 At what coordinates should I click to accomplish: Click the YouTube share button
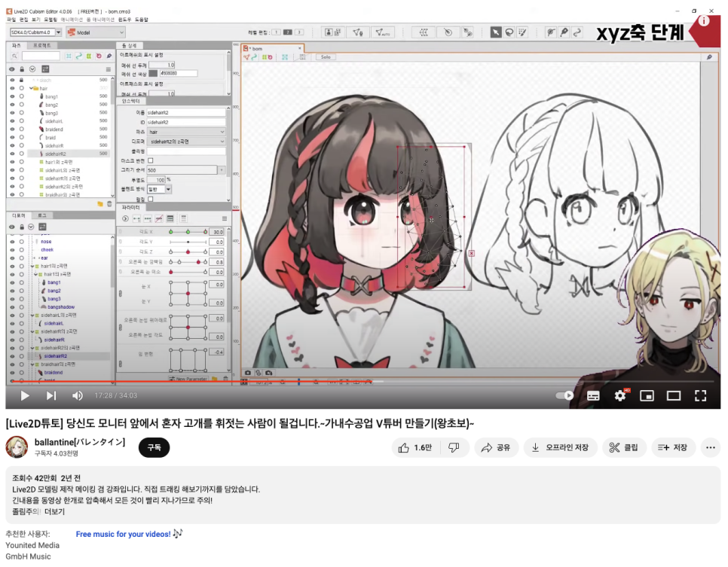[496, 447]
